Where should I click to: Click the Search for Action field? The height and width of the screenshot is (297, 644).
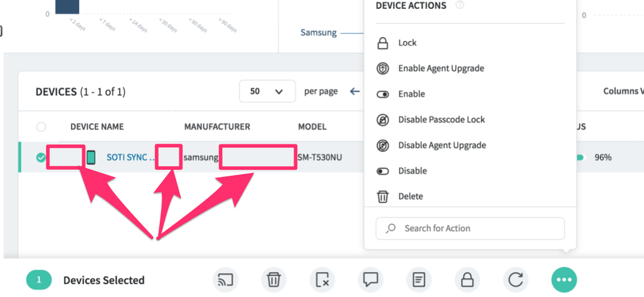(x=470, y=228)
